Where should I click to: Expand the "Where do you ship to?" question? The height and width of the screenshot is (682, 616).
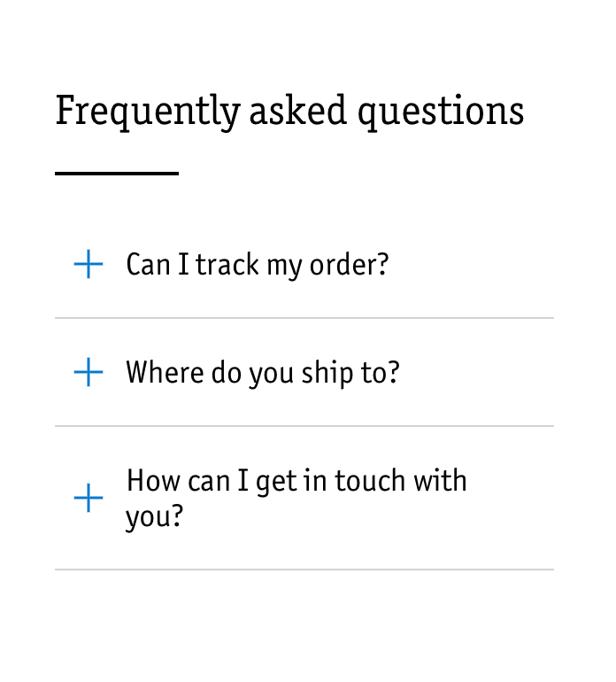click(262, 372)
